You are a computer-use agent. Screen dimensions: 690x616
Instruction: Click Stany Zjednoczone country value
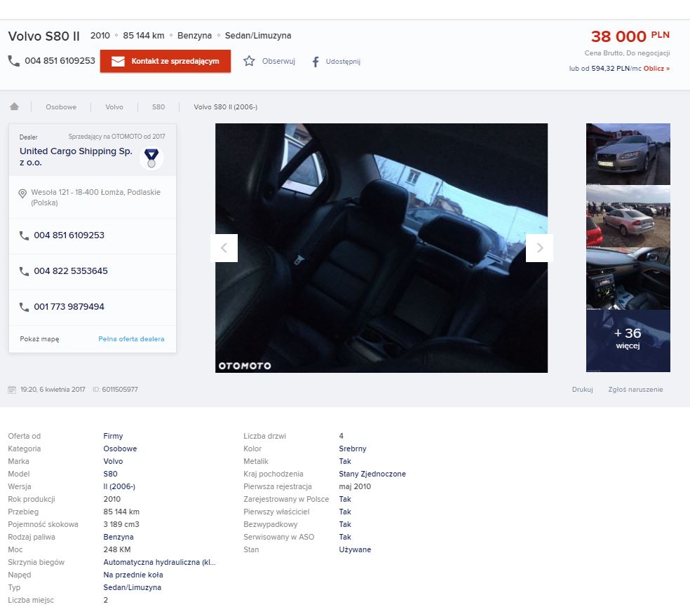coord(372,474)
